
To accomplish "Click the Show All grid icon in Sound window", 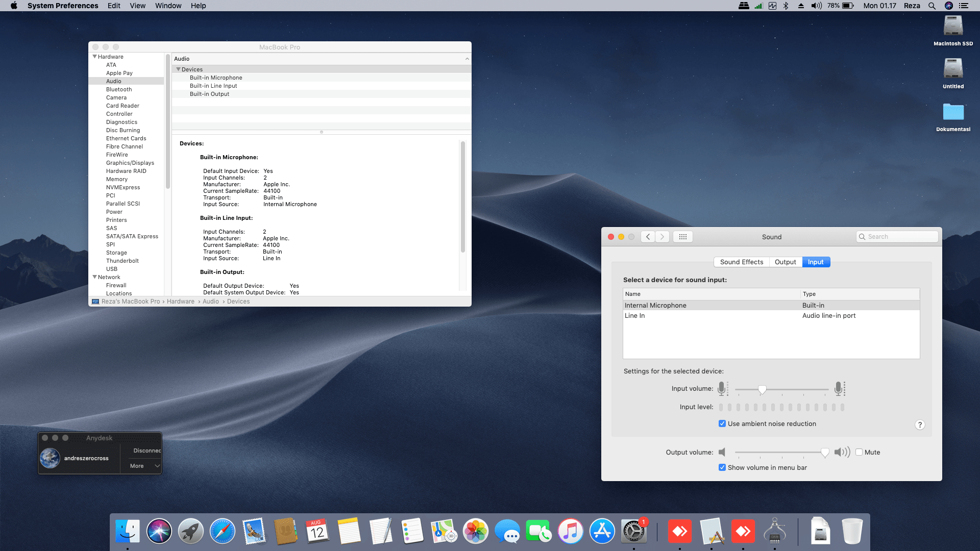I will click(682, 237).
